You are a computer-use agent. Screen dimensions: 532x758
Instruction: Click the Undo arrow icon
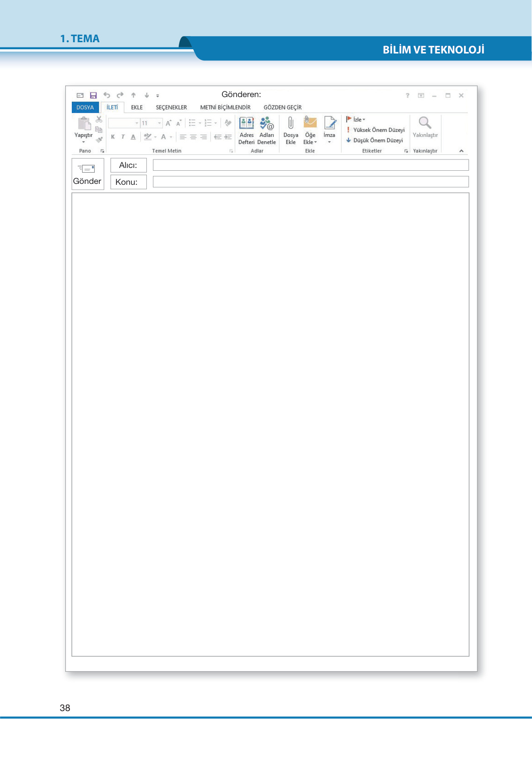pos(106,95)
